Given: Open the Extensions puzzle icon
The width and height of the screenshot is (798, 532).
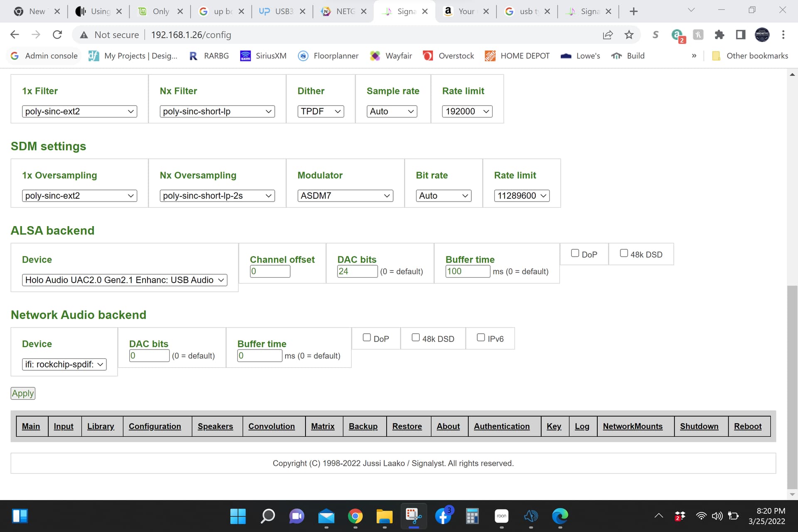Looking at the screenshot, I should (719, 35).
